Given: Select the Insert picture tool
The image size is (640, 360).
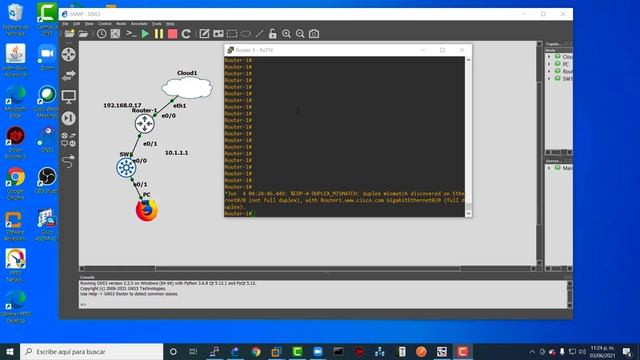Looking at the screenshot, I should [218, 33].
